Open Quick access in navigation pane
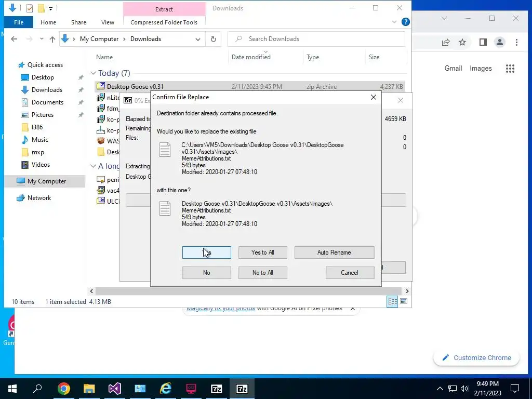Screen dimensions: 532x399 coord(45,65)
